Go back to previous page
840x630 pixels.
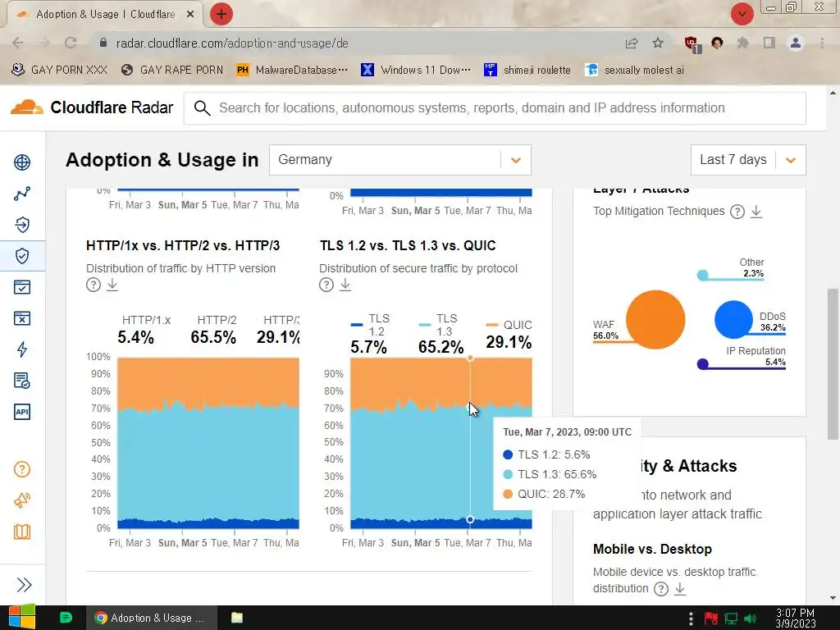point(18,43)
